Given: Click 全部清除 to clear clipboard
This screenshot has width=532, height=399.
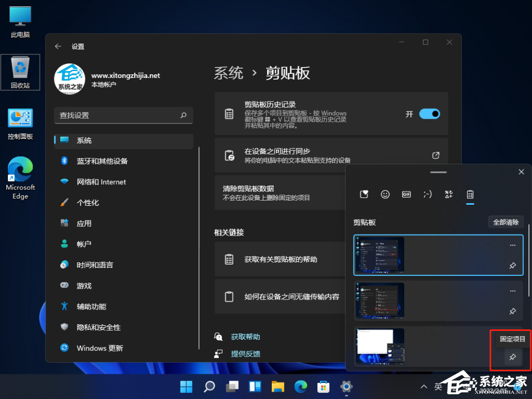Looking at the screenshot, I should 506,222.
